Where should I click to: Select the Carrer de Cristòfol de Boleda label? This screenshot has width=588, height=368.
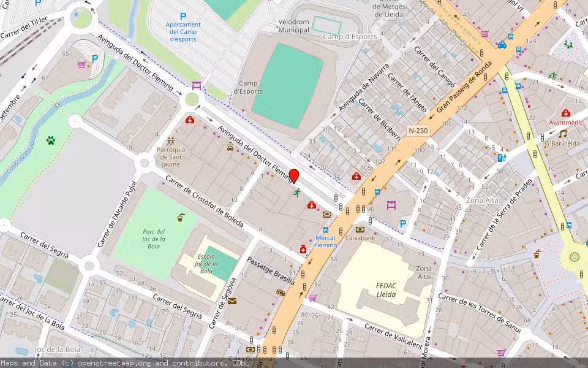tap(205, 201)
